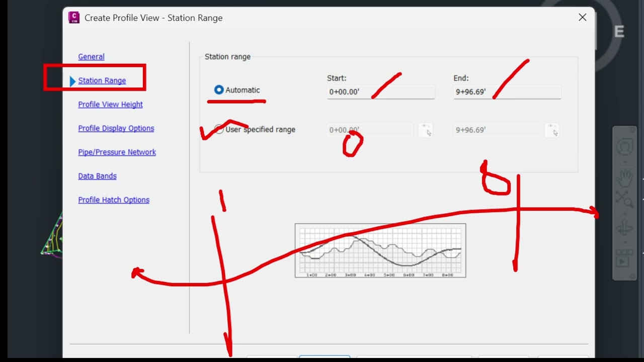Pick start station from drawing icon
The width and height of the screenshot is (644, 362).
coord(425,130)
